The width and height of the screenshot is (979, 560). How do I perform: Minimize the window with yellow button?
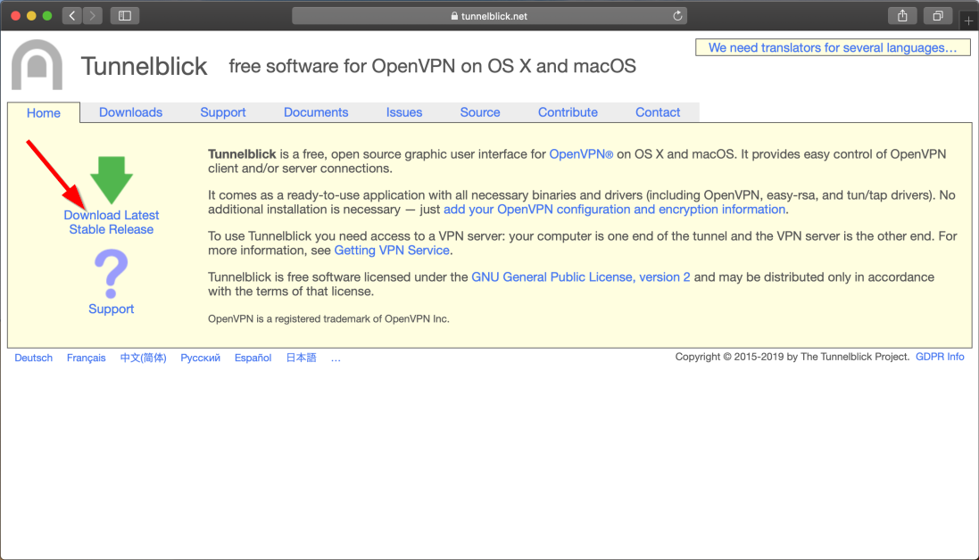31,15
